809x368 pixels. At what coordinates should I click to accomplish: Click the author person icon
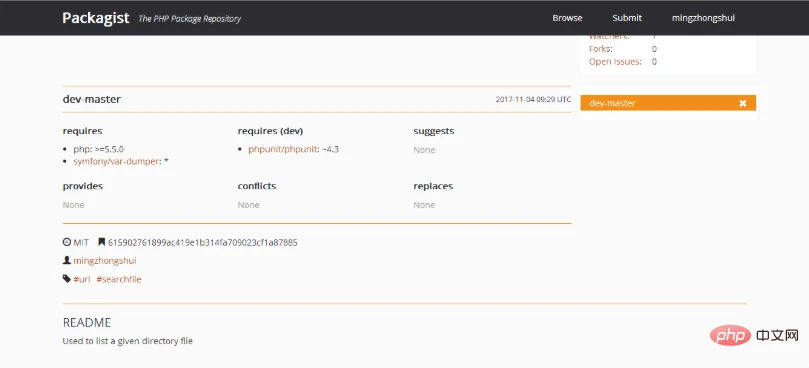point(67,261)
